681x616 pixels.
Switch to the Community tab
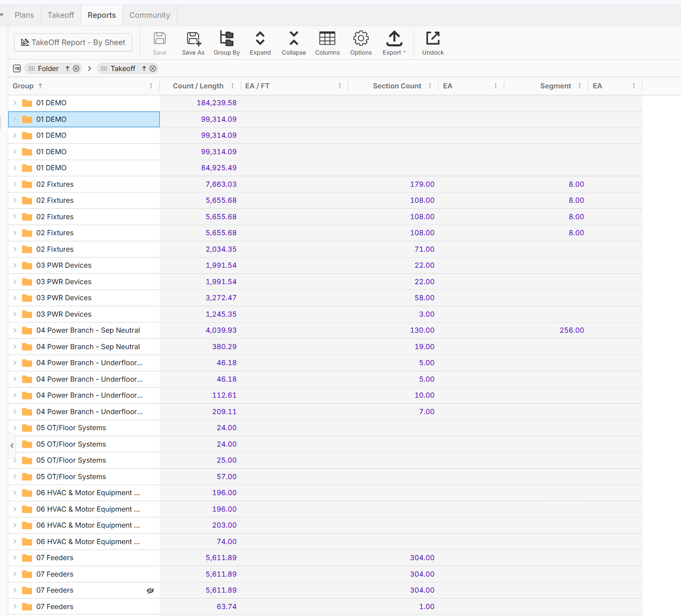(149, 15)
